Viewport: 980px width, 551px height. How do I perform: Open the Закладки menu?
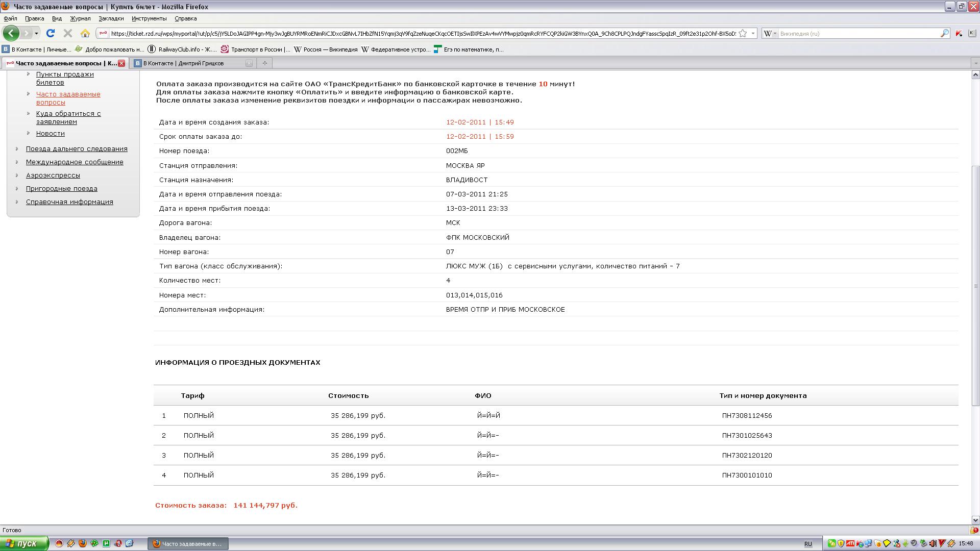pyautogui.click(x=111, y=18)
